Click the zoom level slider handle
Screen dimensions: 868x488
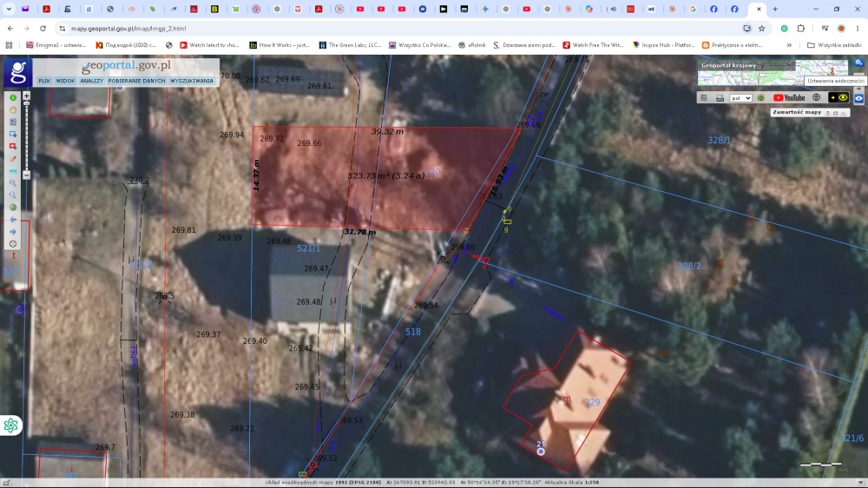[26, 103]
